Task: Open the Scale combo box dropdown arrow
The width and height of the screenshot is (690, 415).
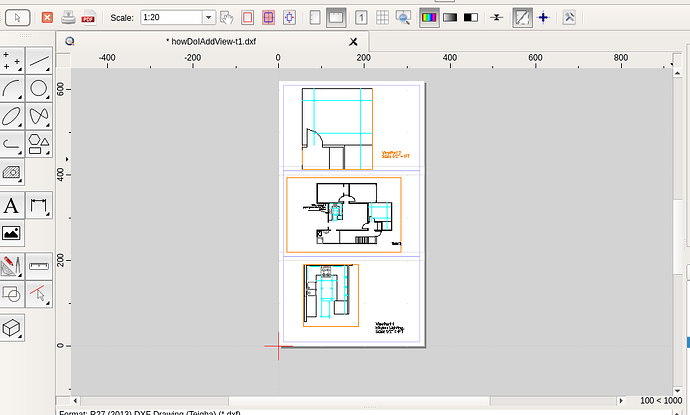Action: tap(209, 18)
